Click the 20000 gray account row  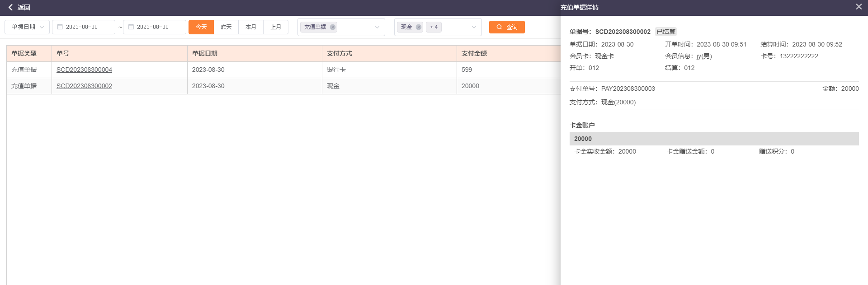714,139
